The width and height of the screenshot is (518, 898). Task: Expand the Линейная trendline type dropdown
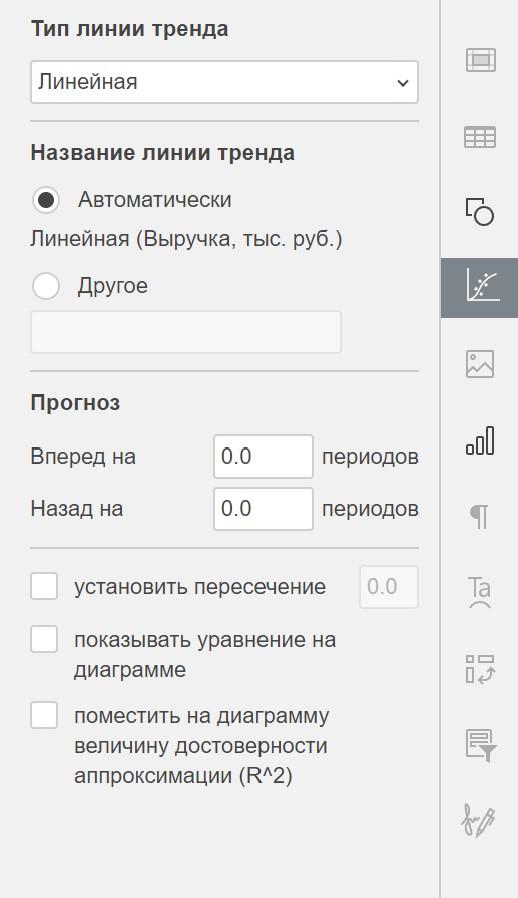(x=225, y=82)
